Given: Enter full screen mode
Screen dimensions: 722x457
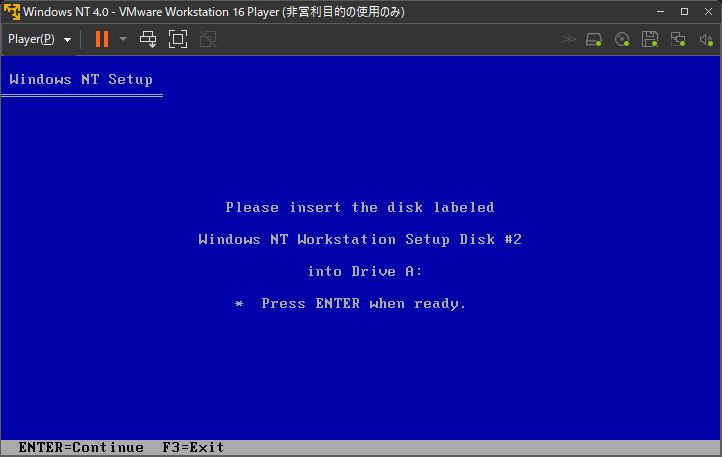Looking at the screenshot, I should click(x=178, y=39).
